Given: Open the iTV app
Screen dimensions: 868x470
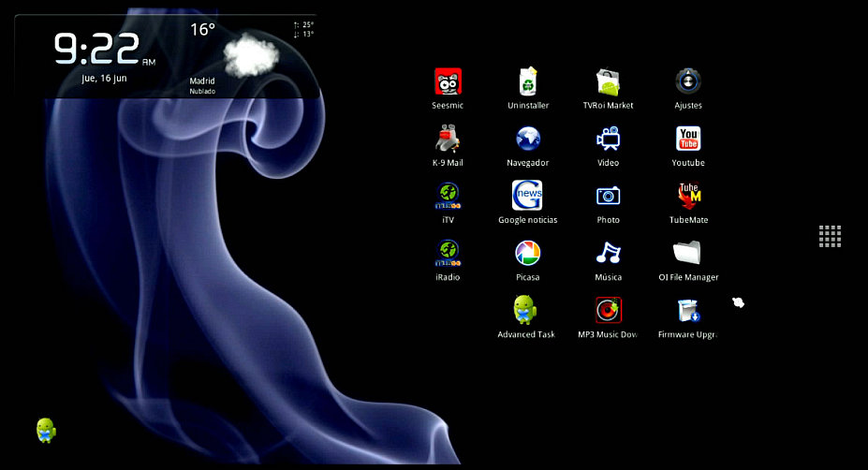Looking at the screenshot, I should tap(448, 196).
